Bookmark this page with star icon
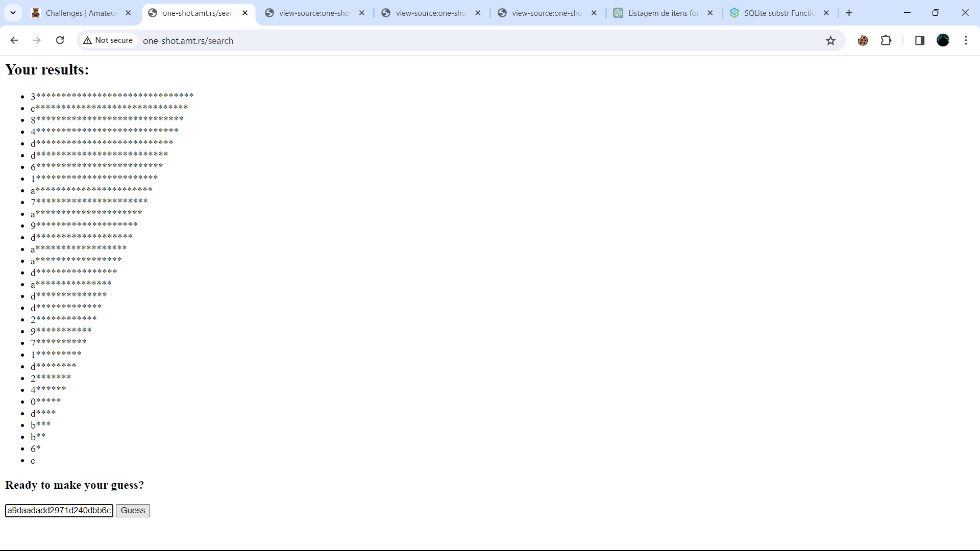The image size is (980, 551). (x=830, y=40)
